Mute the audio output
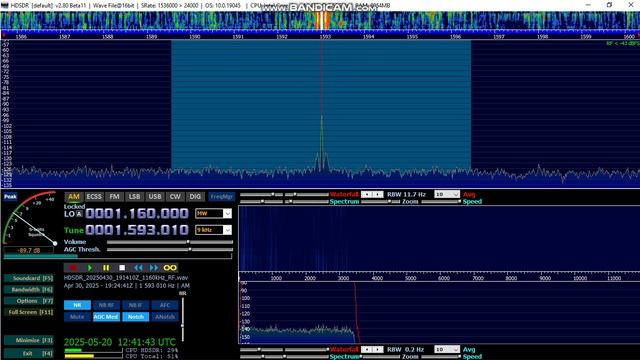Viewport: 640px width, 360px height. click(x=77, y=317)
